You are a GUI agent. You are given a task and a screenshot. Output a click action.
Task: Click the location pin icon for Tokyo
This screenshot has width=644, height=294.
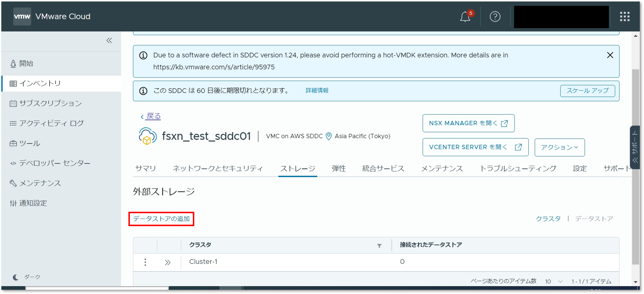(329, 136)
